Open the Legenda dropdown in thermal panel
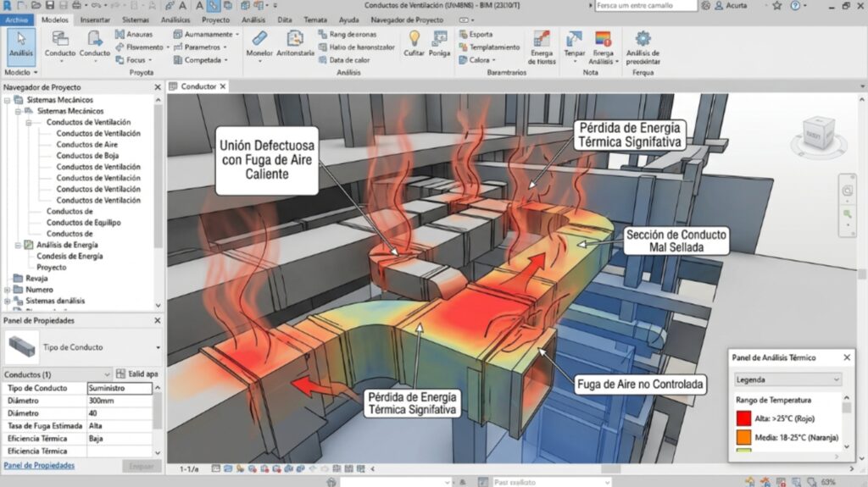This screenshot has height=487, width=868. [788, 379]
